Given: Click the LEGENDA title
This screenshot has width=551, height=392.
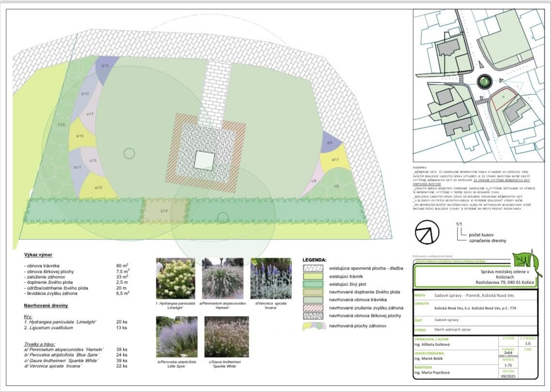Looking at the screenshot, I should (314, 259).
